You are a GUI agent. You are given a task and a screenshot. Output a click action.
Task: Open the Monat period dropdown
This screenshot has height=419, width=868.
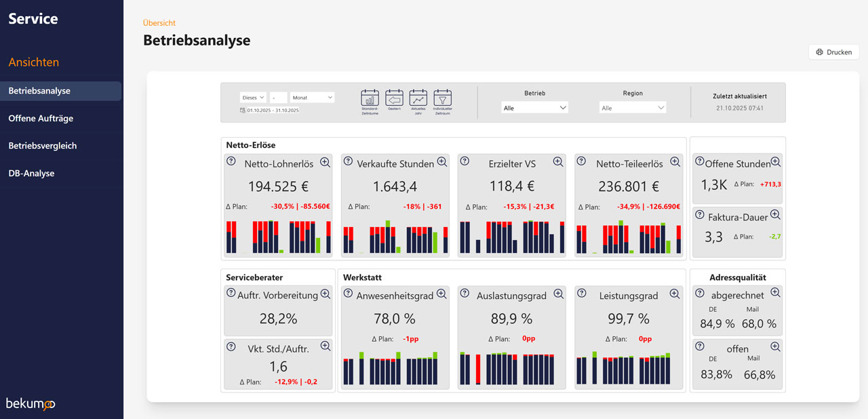[x=312, y=98]
